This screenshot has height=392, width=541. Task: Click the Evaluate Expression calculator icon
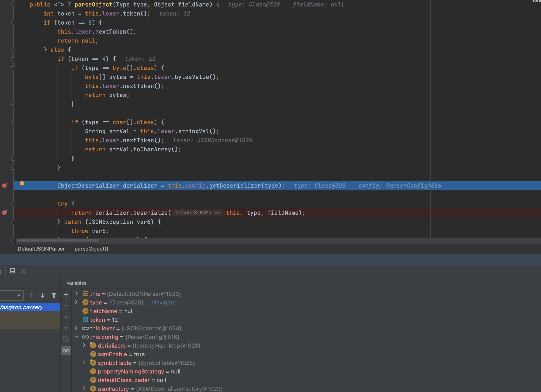click(x=13, y=271)
